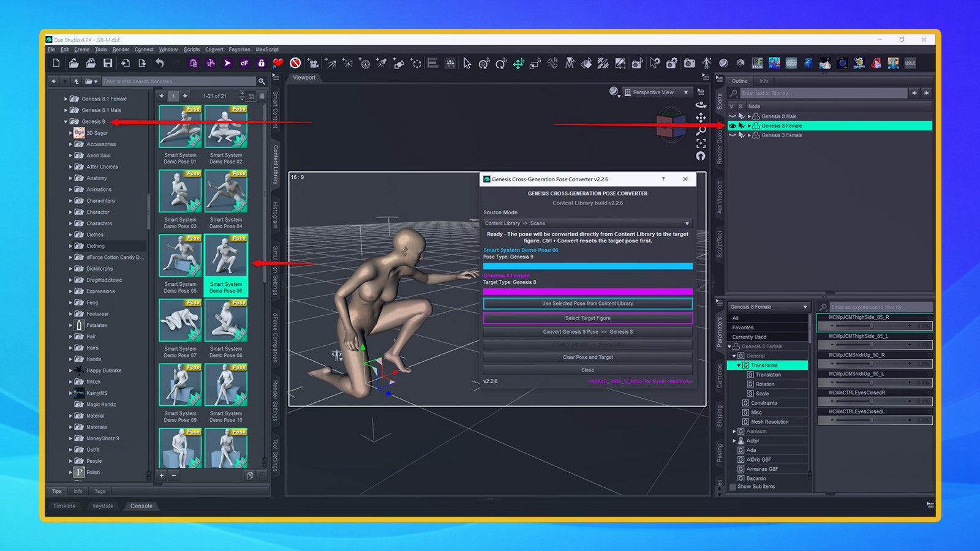Click the Render camera icon

click(x=690, y=63)
